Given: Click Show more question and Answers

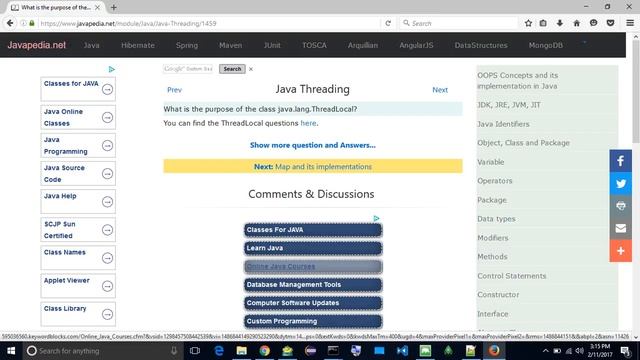Looking at the screenshot, I should tap(313, 145).
